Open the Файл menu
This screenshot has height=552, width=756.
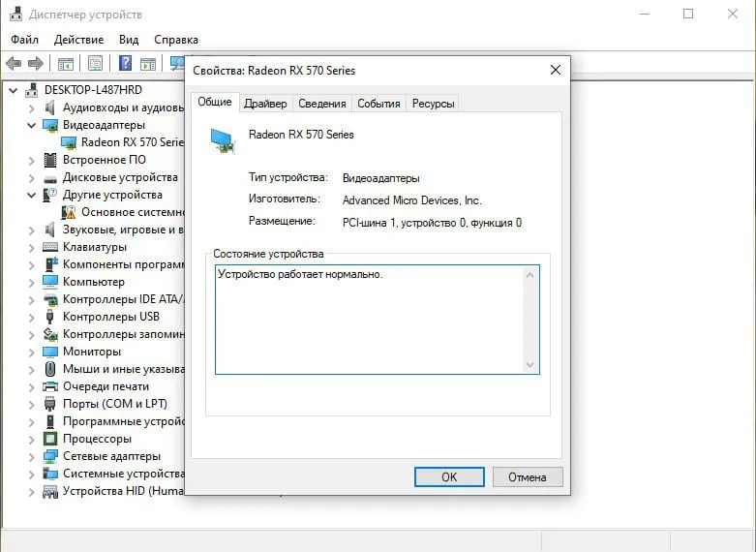point(24,40)
